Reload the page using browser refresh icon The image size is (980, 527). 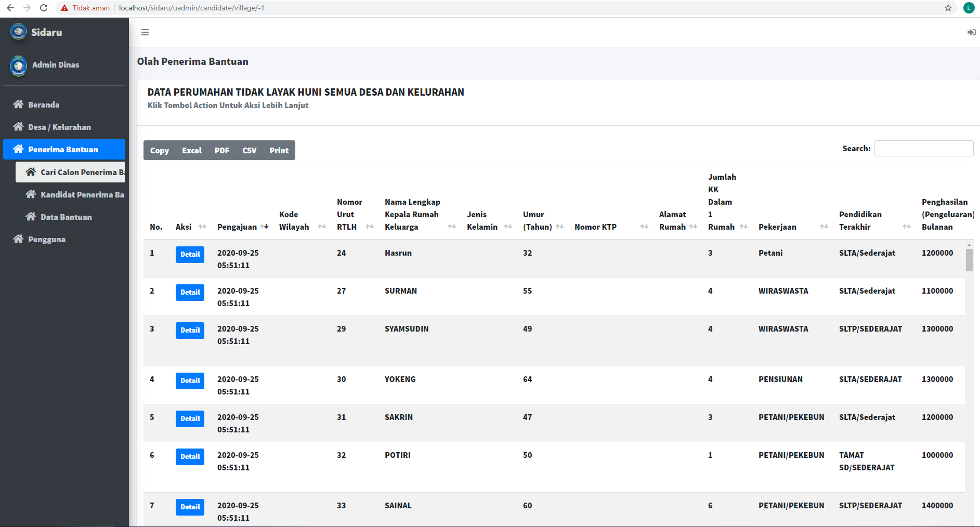(44, 8)
